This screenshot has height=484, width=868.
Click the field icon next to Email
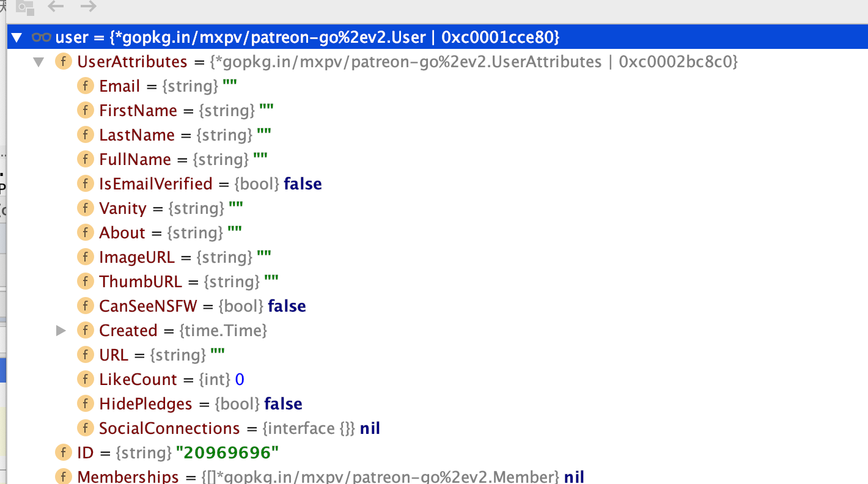tap(86, 86)
